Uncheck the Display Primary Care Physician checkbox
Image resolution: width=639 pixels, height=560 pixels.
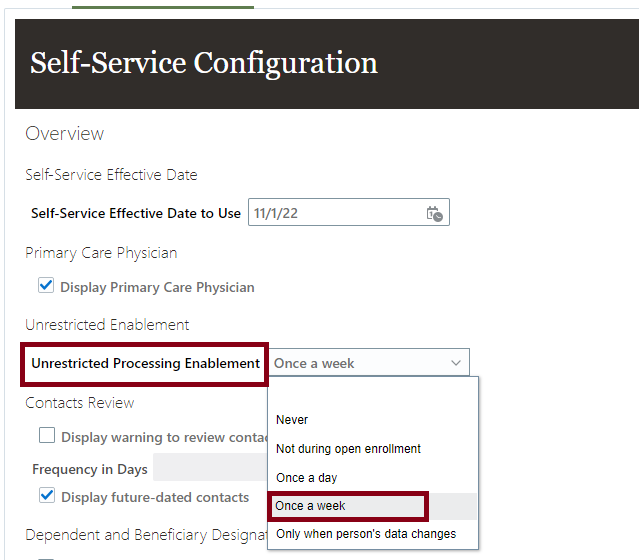(46, 286)
